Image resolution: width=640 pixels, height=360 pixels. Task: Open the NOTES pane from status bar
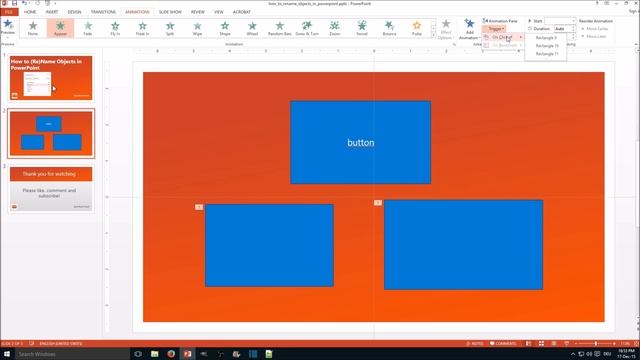[475, 344]
